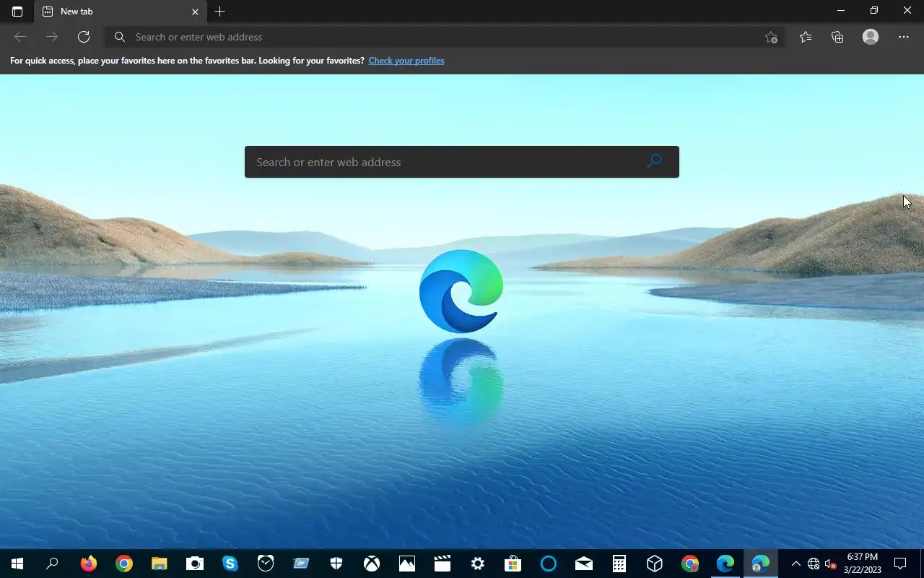The width and height of the screenshot is (924, 578).
Task: Open the Mail app in taskbar
Action: pos(584,564)
